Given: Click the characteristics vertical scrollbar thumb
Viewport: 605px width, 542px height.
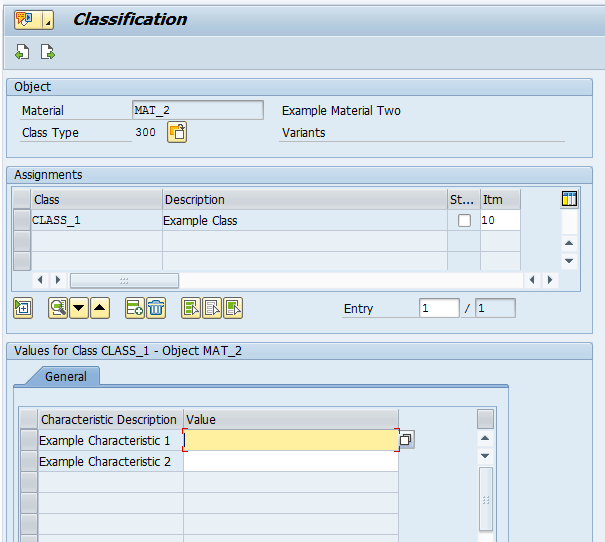Looking at the screenshot, I should 486,499.
